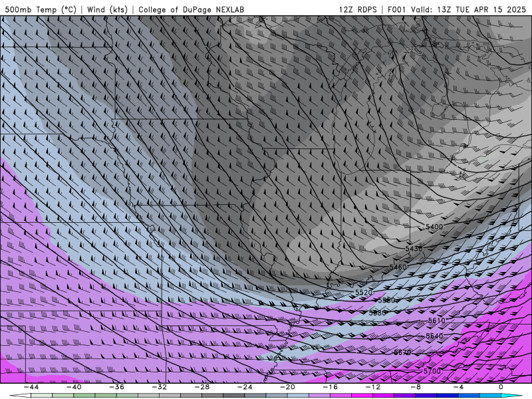This screenshot has height=399, width=532.
Task: Click the '500mb Temp (°C)' title text
Action: (41, 9)
